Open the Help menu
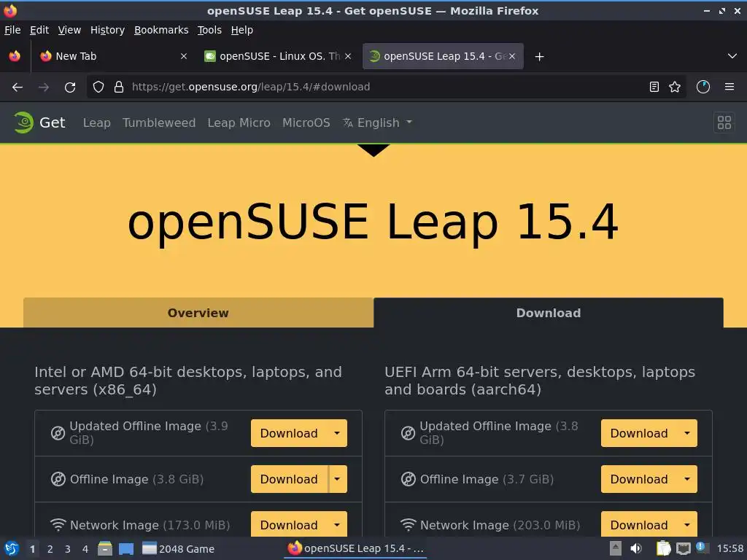 [x=242, y=30]
